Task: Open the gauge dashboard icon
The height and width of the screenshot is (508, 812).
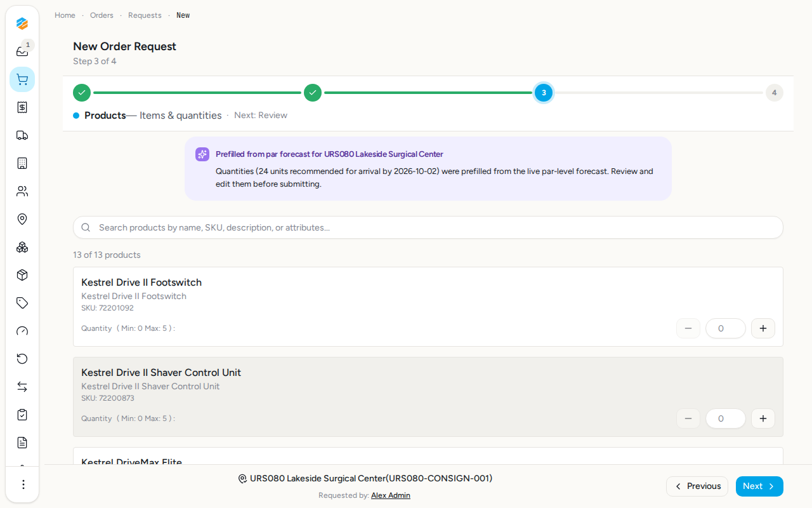Action: tap(22, 331)
